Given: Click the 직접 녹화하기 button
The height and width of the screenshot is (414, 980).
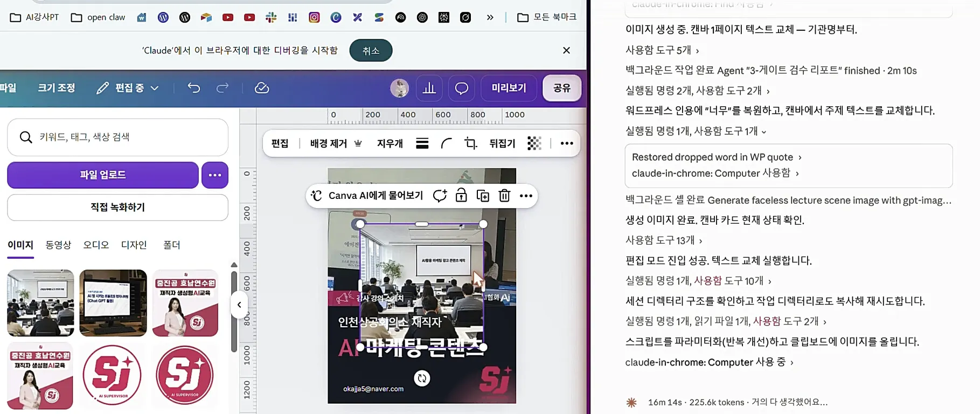Looking at the screenshot, I should pyautogui.click(x=117, y=207).
